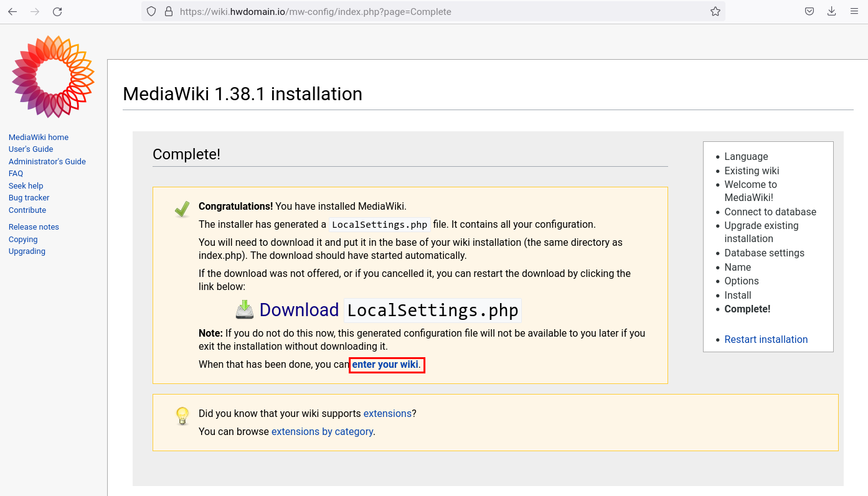The width and height of the screenshot is (868, 496).
Task: Click the 'Upgrade existing installation' step
Action: tap(761, 232)
